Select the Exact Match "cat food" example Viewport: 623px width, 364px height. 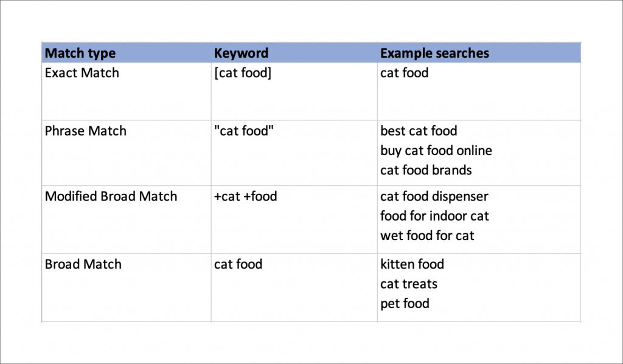[405, 73]
